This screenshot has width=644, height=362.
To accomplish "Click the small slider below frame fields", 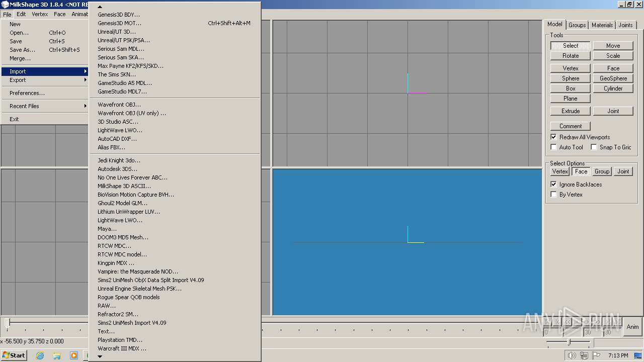I will [569, 342].
